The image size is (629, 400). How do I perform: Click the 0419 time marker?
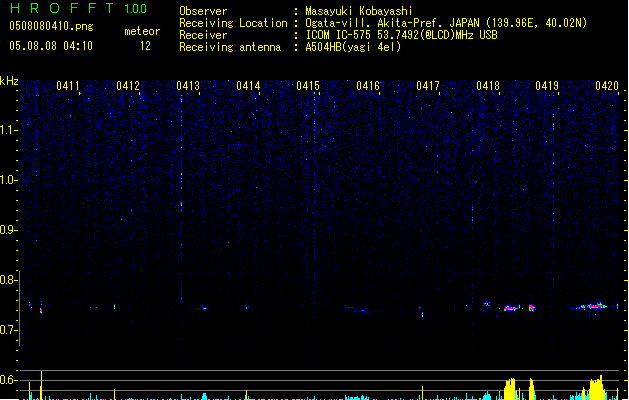547,86
